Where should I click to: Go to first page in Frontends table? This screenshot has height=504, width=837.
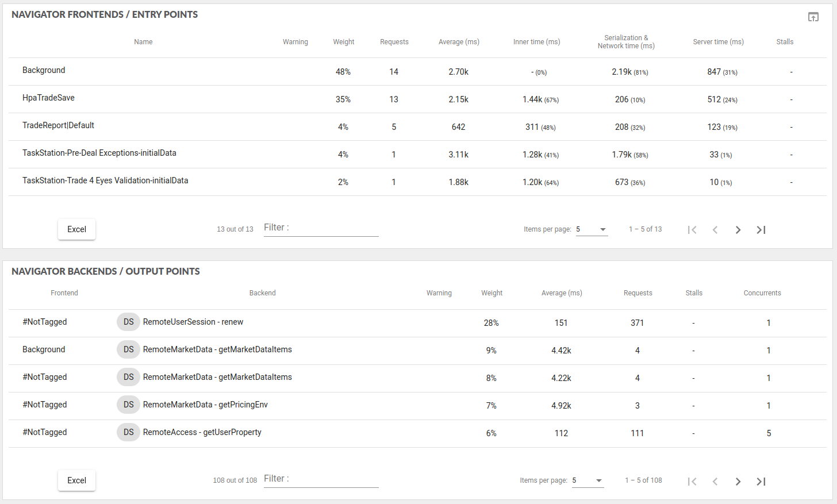692,230
